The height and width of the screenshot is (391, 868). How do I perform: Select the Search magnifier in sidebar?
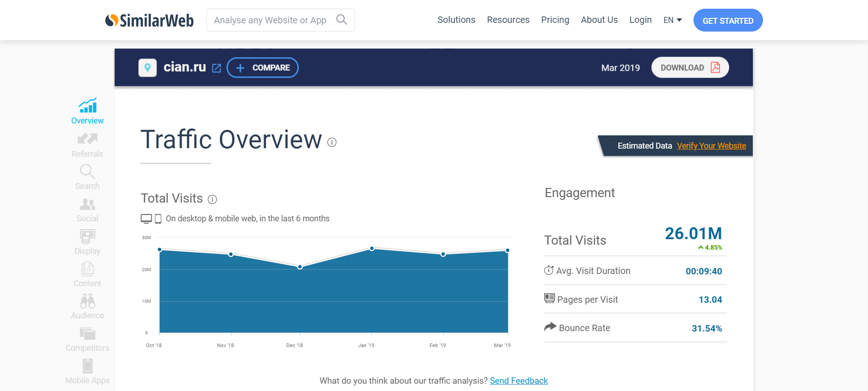click(87, 171)
